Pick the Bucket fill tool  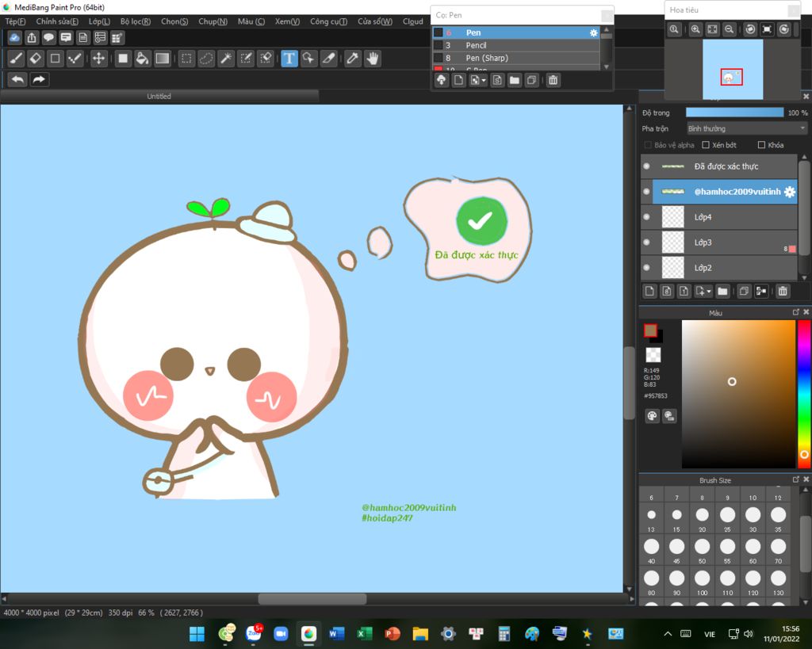[143, 58]
